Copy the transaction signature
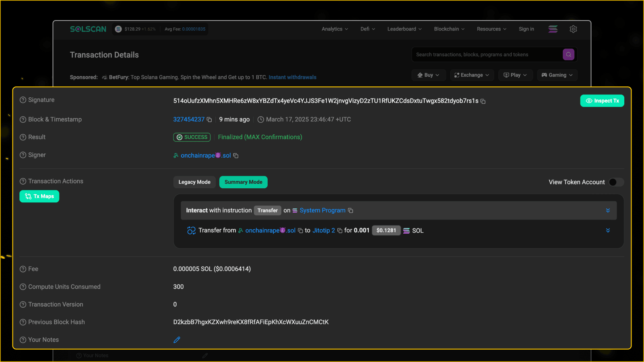 (483, 101)
